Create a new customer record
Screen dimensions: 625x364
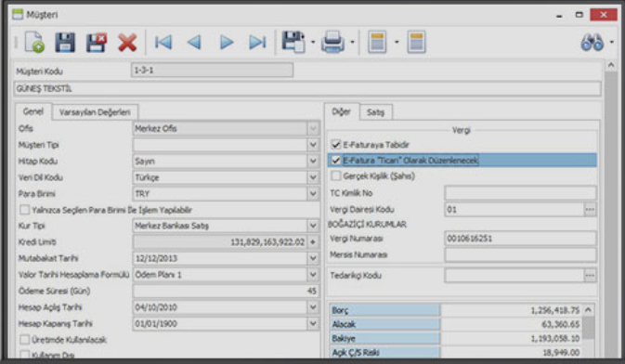coord(34,42)
